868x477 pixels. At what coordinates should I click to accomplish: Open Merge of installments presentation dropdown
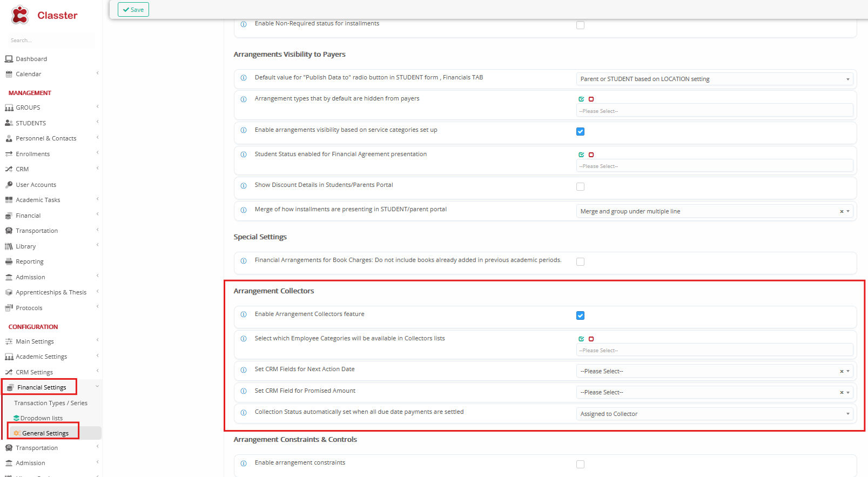pyautogui.click(x=708, y=211)
